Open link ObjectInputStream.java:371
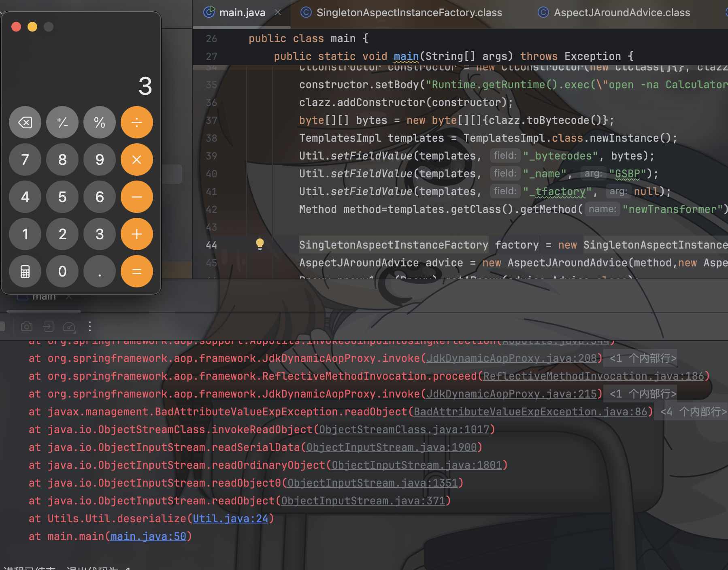The width and height of the screenshot is (728, 570). click(363, 501)
